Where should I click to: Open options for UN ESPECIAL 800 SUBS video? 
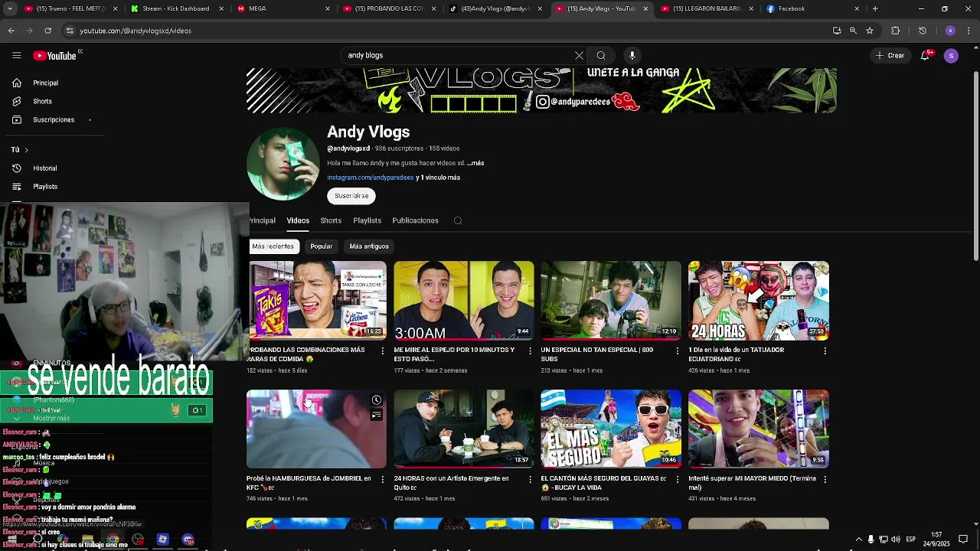click(x=677, y=350)
